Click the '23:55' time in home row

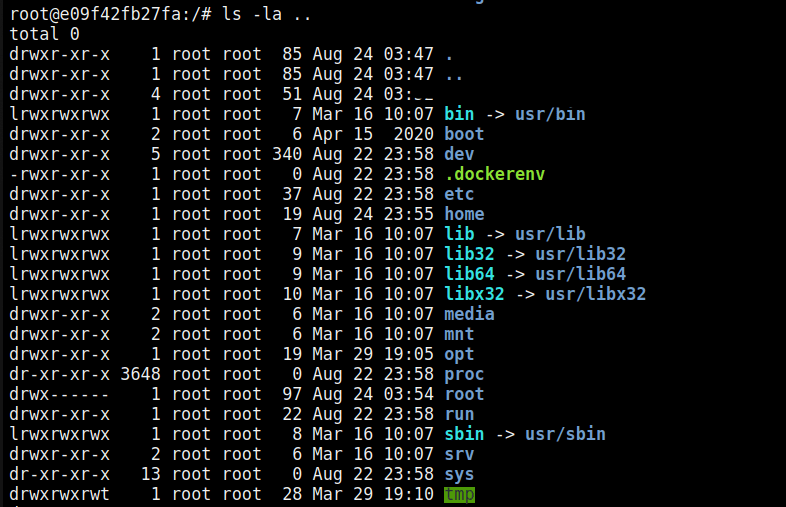tap(409, 214)
